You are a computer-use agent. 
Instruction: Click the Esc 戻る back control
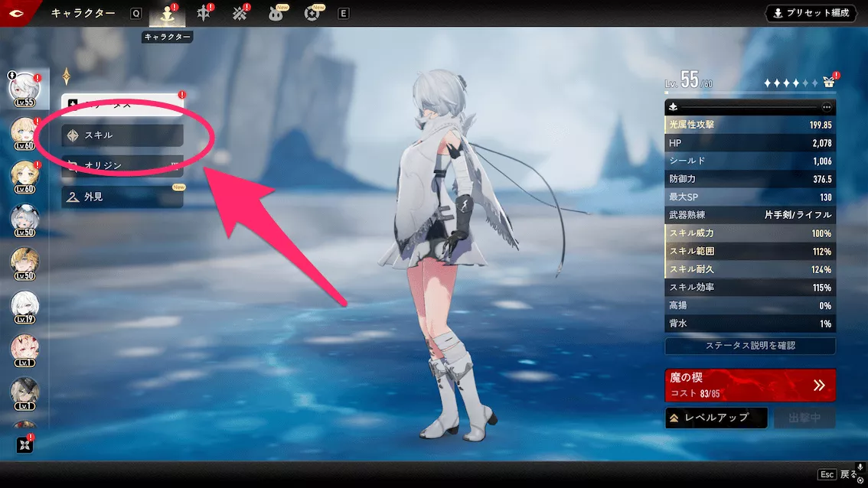click(837, 474)
